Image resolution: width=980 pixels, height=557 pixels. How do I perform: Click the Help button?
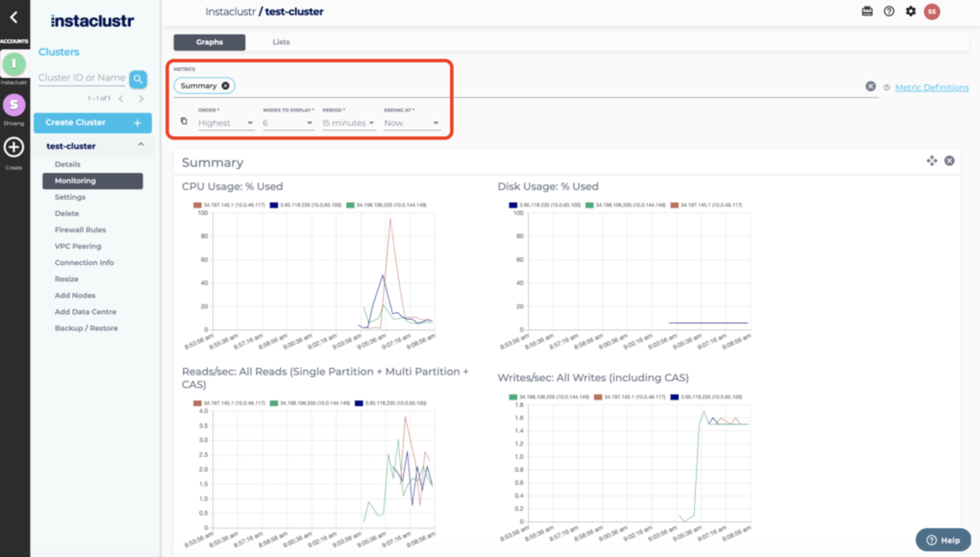tap(943, 540)
